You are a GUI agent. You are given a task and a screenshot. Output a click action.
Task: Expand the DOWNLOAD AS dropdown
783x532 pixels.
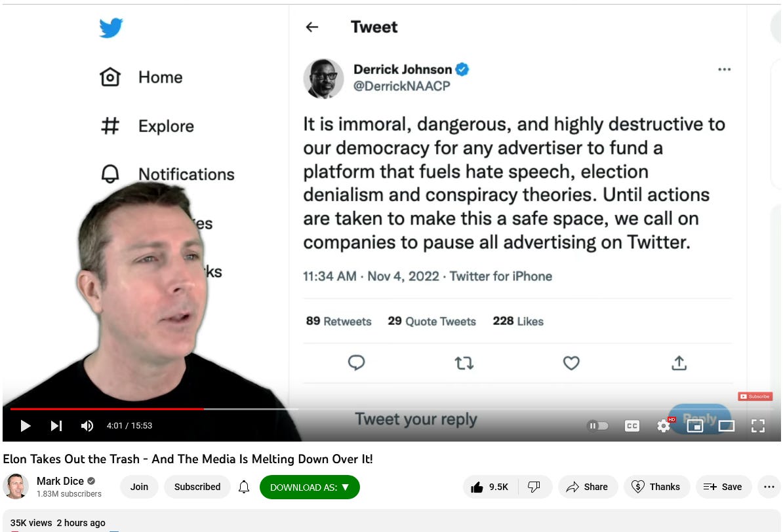coord(310,487)
